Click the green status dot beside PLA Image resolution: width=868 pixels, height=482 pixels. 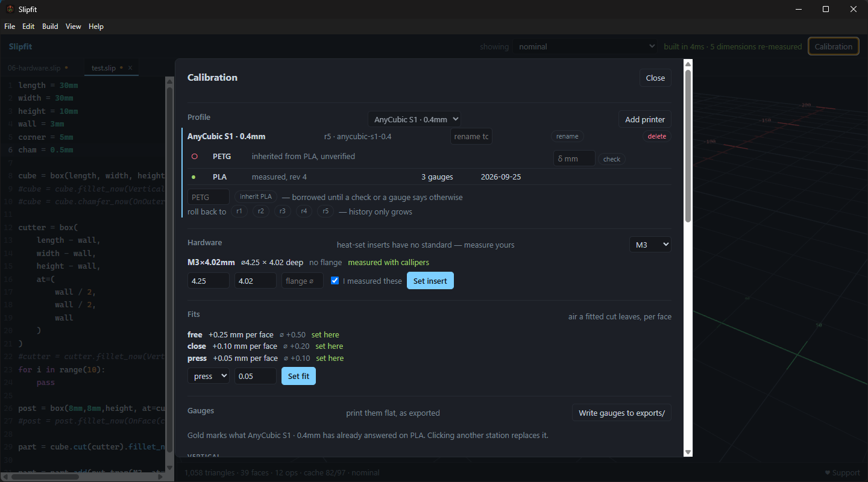[193, 177]
